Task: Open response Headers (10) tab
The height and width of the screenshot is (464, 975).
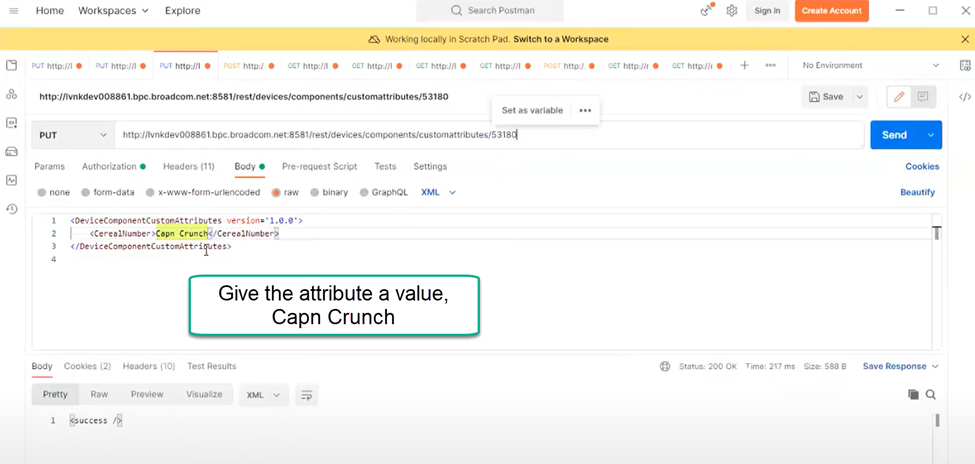Action: coord(149,366)
